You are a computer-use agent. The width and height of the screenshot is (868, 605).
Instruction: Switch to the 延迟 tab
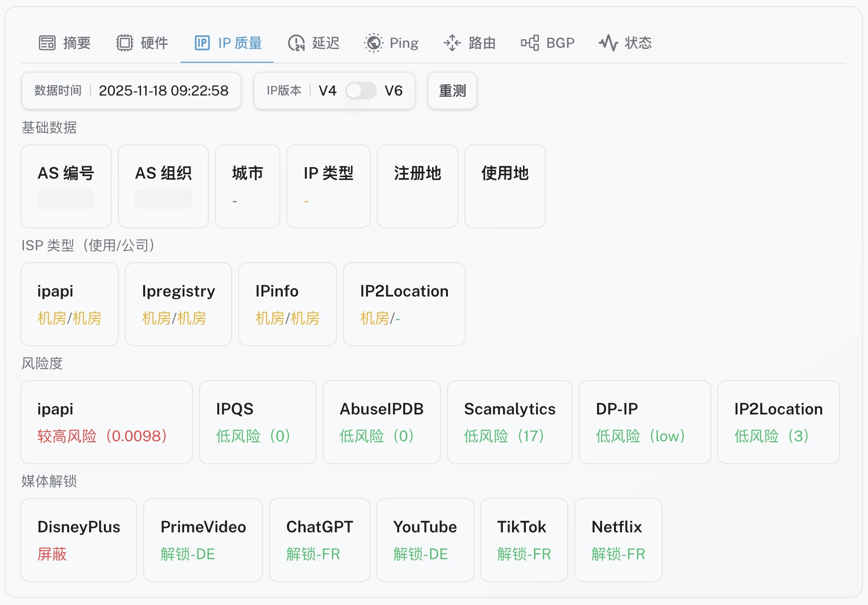[325, 43]
